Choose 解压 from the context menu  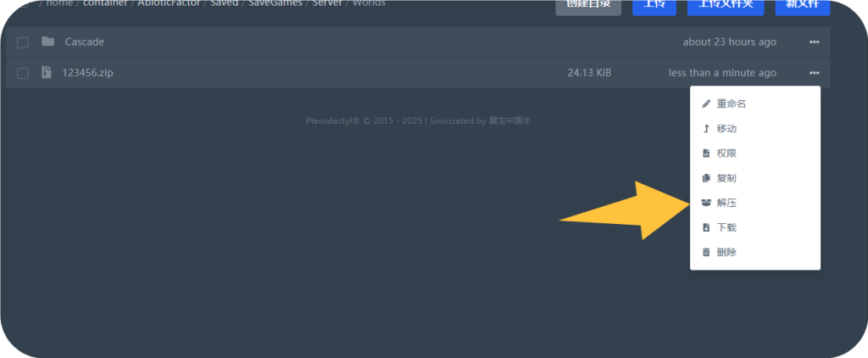(726, 204)
